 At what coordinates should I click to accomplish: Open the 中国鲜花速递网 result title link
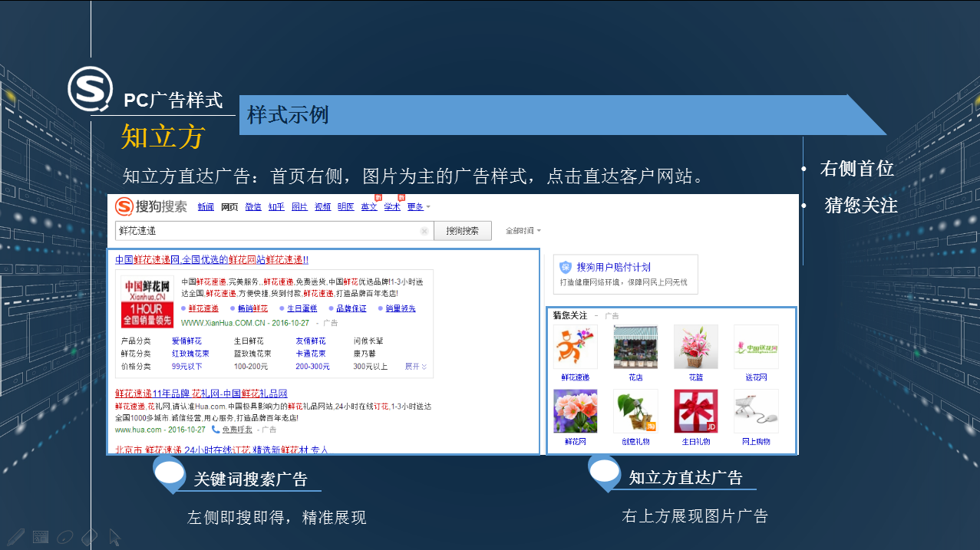[x=212, y=259]
